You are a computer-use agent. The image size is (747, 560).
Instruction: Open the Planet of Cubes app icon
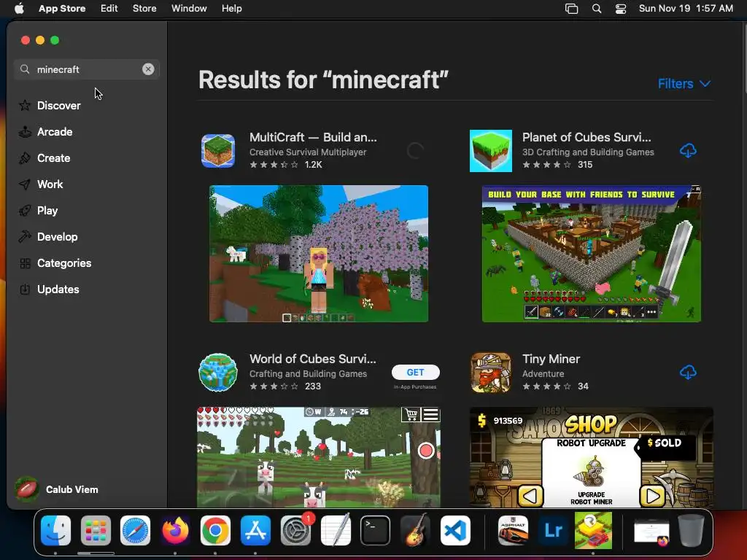coord(491,151)
